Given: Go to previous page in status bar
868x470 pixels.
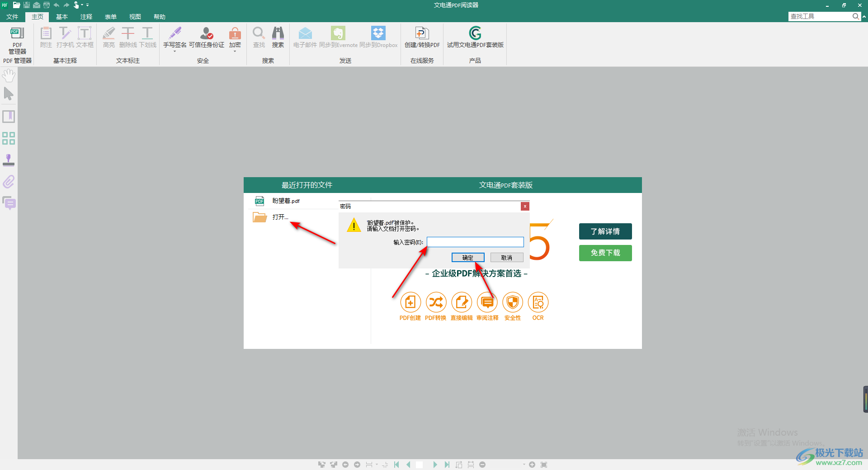Looking at the screenshot, I should click(x=409, y=465).
